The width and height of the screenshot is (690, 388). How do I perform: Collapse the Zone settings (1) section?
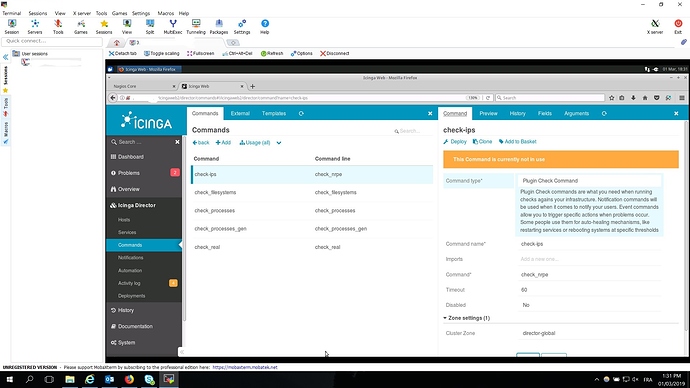pos(466,318)
